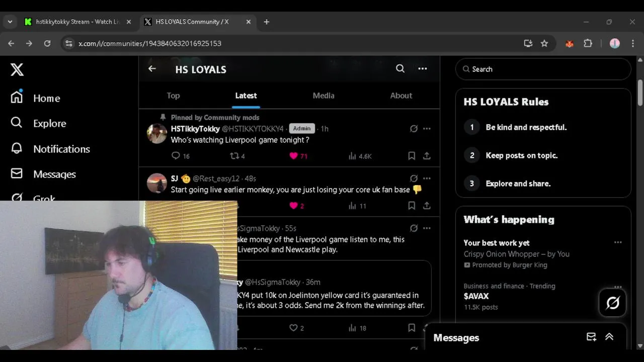Open more options on SJ's post
Screen dimensions: 644x362
tap(427, 178)
